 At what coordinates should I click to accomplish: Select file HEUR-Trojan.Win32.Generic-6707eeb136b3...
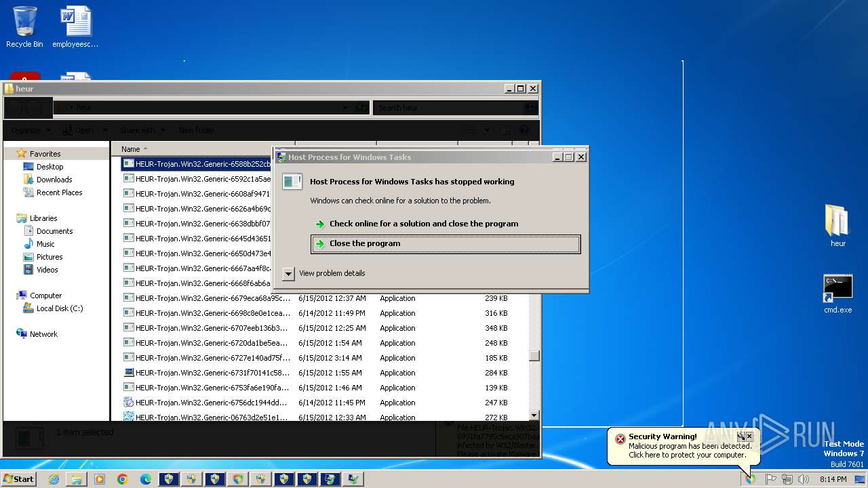[x=207, y=328]
